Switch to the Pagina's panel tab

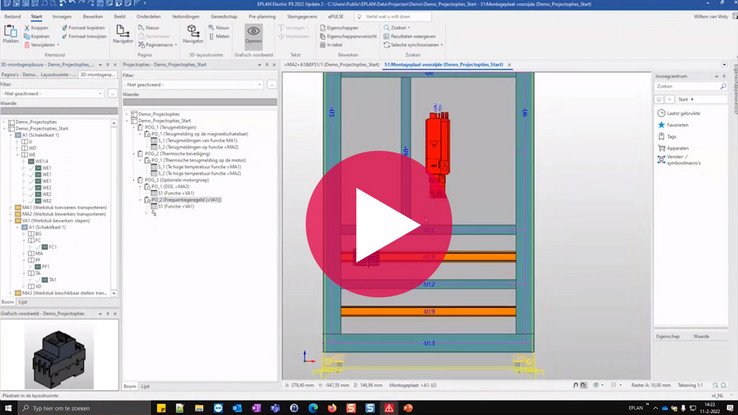point(19,75)
